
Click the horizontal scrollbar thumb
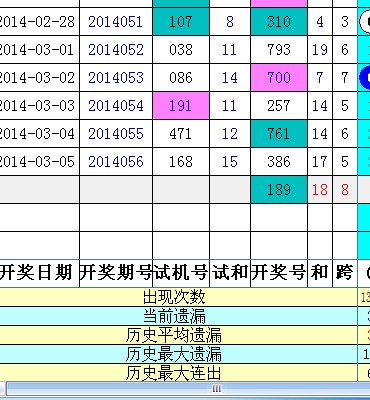click(217, 389)
